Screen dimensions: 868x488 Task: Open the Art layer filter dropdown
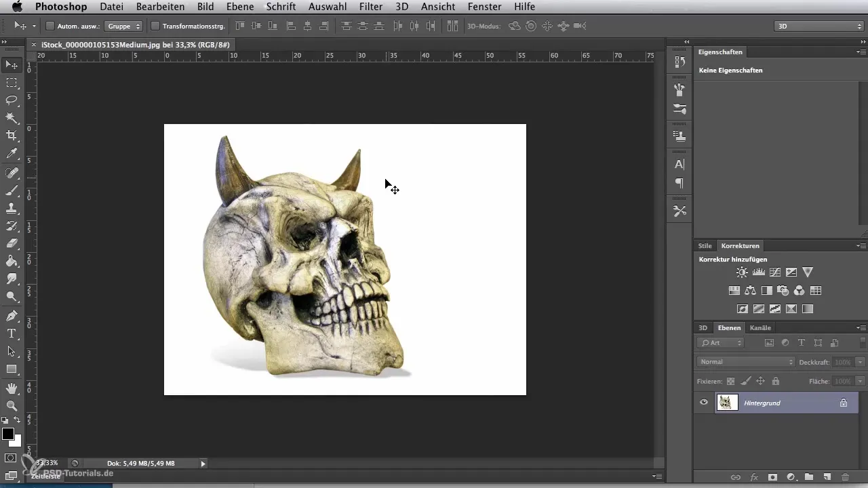pyautogui.click(x=721, y=343)
